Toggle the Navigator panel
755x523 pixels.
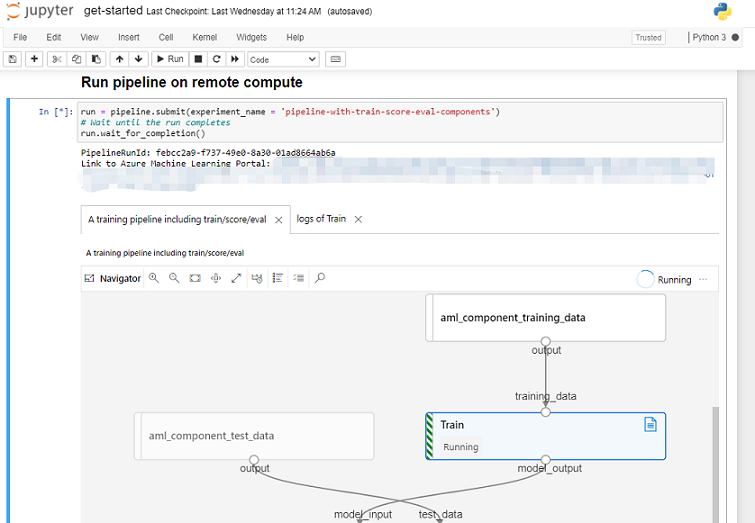(113, 278)
